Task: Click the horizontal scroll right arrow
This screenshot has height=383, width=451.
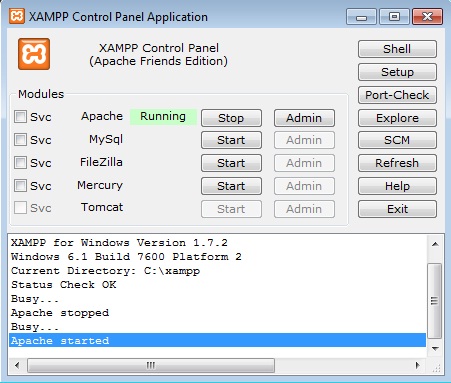Action: pos(418,365)
